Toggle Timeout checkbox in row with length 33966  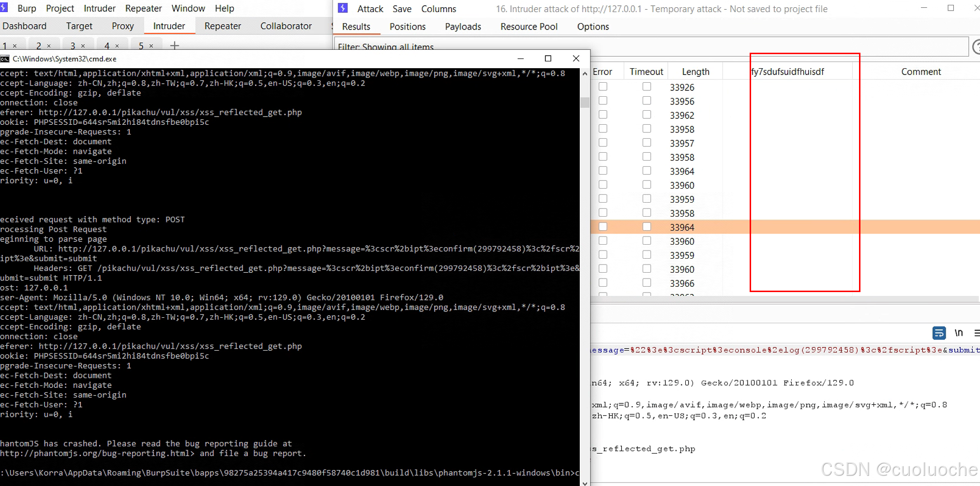click(647, 283)
